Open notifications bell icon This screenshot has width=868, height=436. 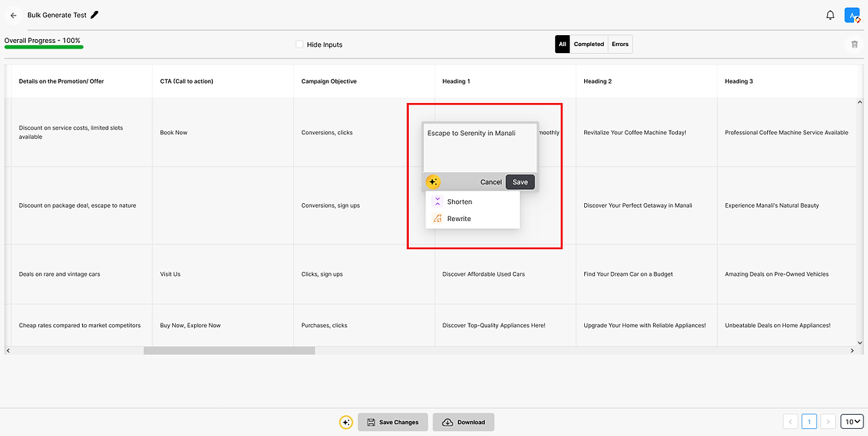pos(830,16)
